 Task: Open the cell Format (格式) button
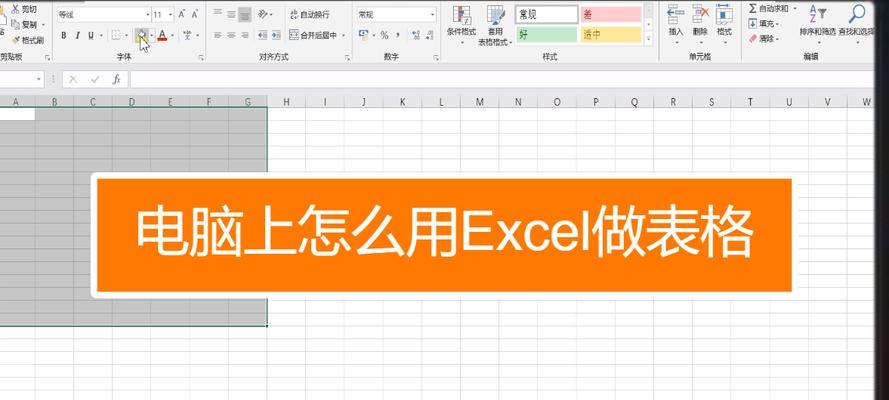724,23
